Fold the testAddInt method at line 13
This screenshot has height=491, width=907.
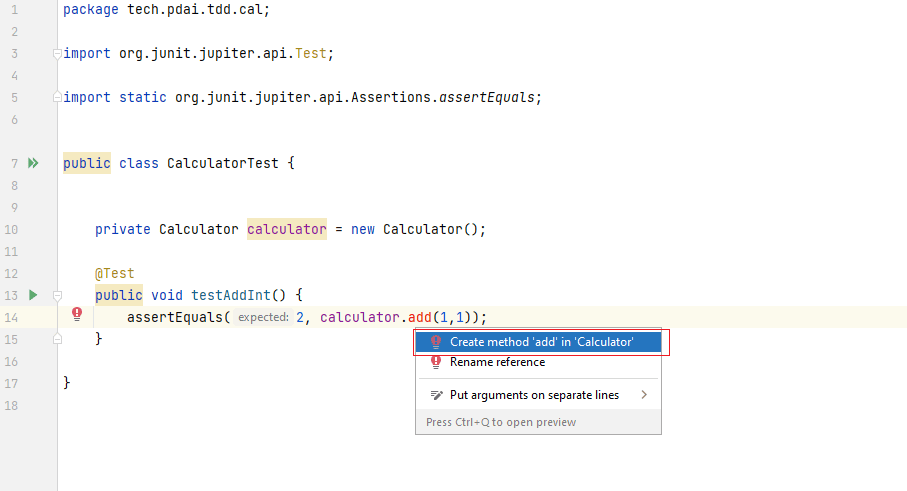[58, 295]
